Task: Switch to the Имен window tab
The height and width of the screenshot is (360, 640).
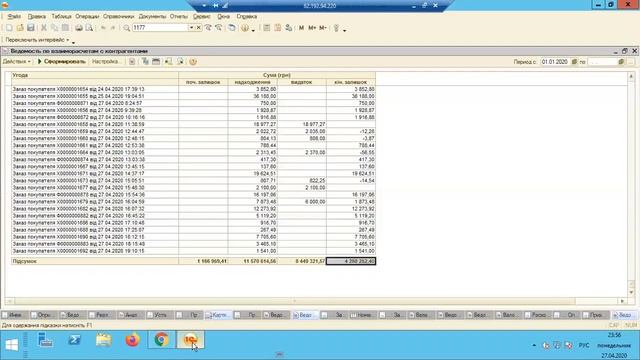Action: pos(14,315)
